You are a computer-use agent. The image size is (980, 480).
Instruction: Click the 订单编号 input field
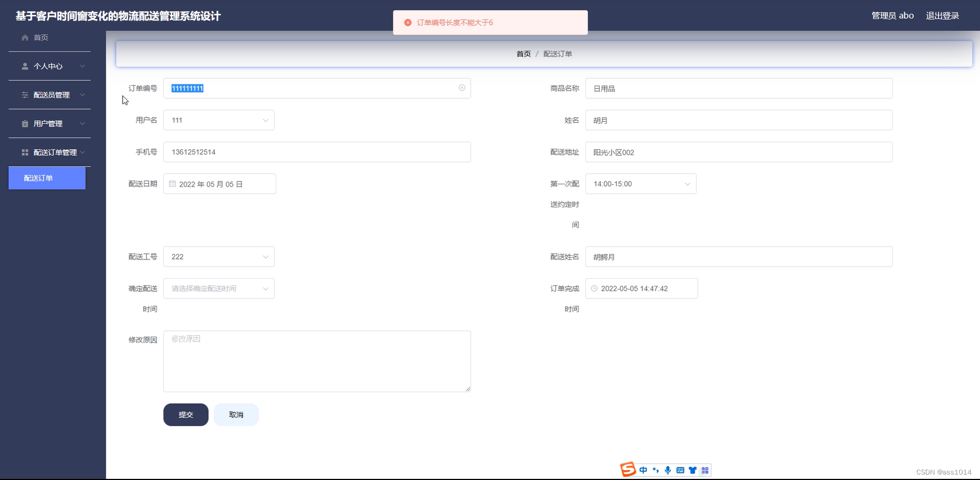[x=317, y=88]
